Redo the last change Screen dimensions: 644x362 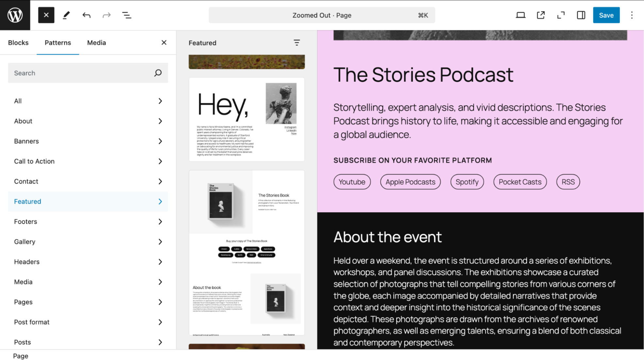pyautogui.click(x=106, y=15)
